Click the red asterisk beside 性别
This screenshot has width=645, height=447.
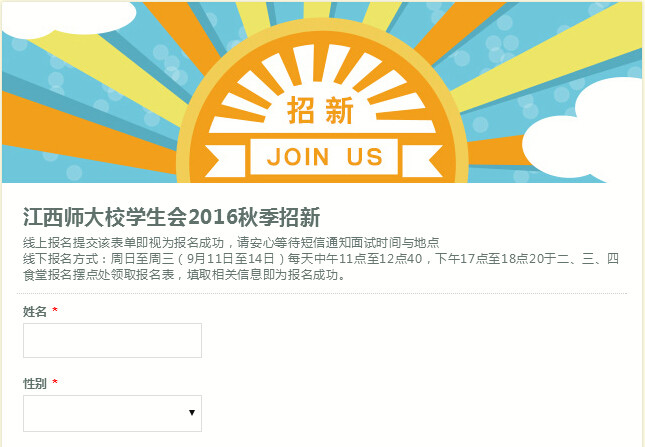click(x=55, y=382)
